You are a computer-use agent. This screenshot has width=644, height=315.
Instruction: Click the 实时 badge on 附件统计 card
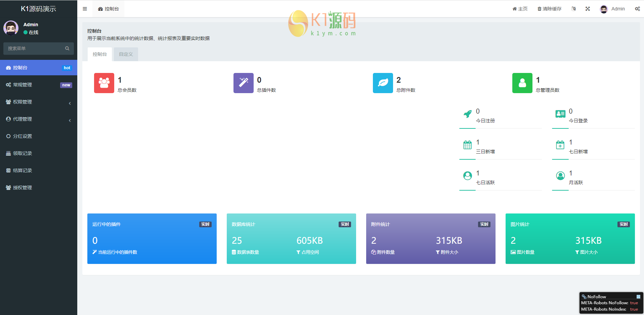point(484,224)
